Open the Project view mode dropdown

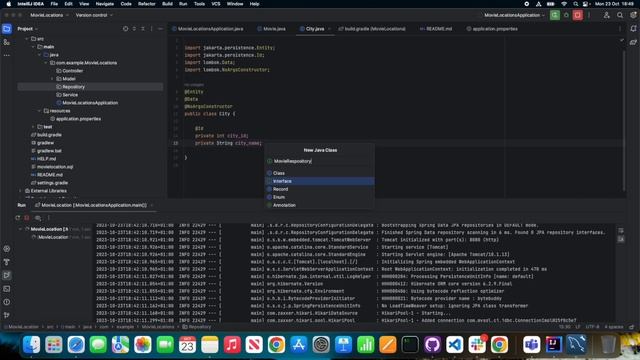pyautogui.click(x=27, y=29)
